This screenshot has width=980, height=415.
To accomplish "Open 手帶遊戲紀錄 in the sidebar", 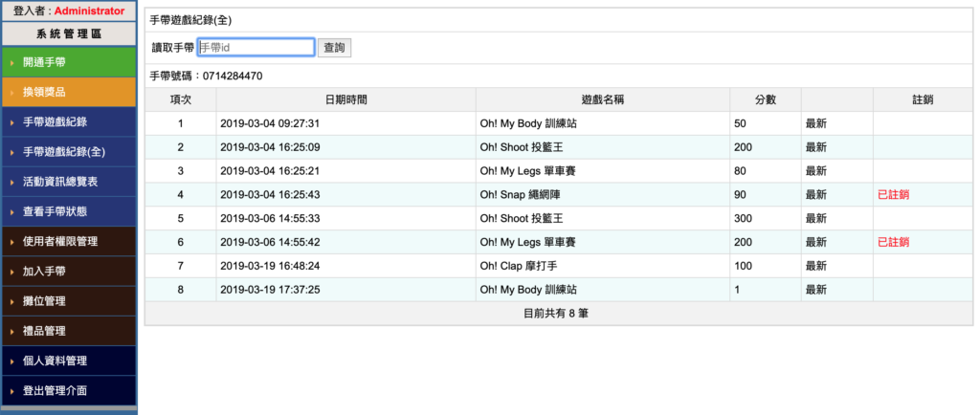I will (68, 122).
